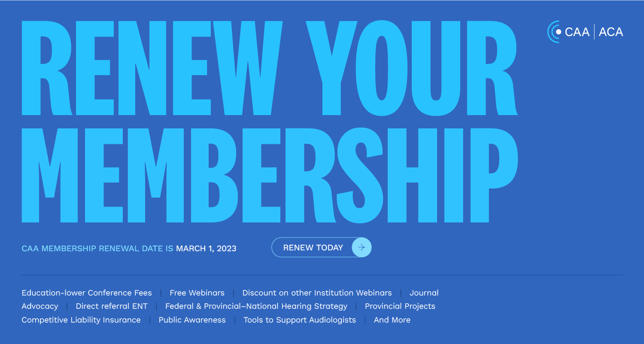Select Competitive Liability Insurance

tap(81, 320)
